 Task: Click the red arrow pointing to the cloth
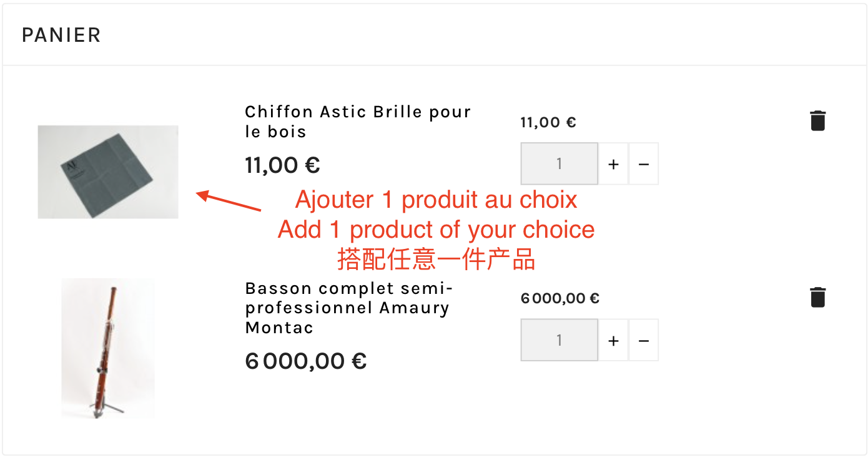tap(229, 202)
